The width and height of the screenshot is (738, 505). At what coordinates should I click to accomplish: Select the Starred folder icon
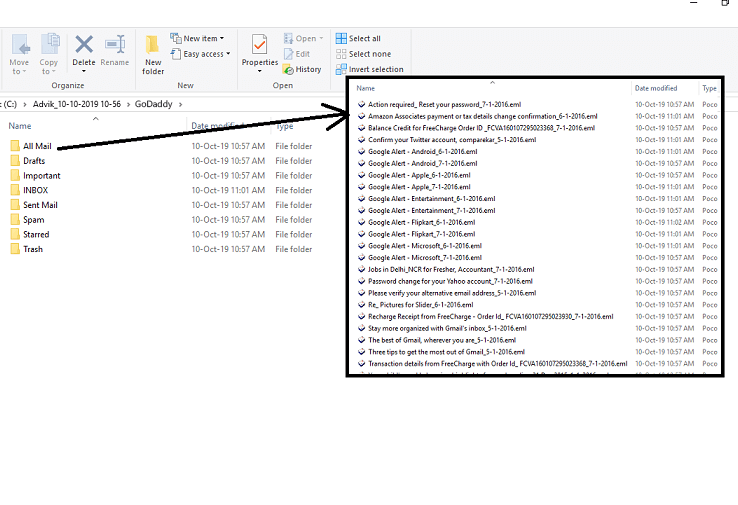[15, 234]
